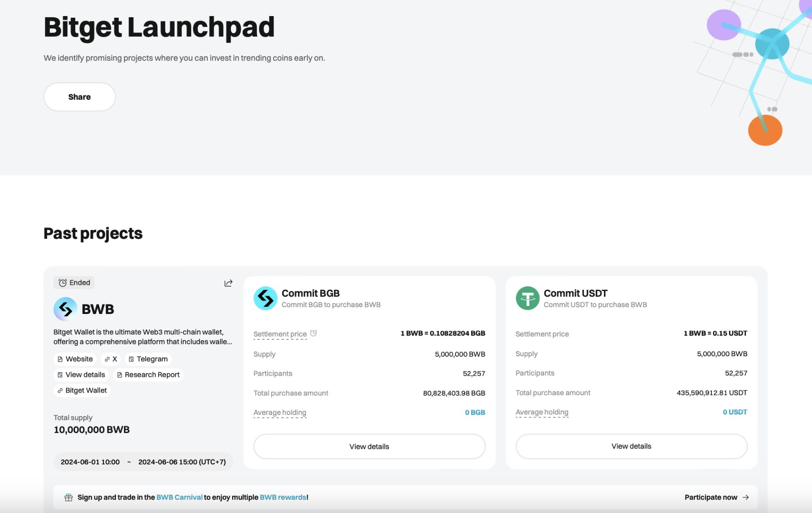
Task: Click the Commit USDT Tether logo
Action: [x=527, y=298]
